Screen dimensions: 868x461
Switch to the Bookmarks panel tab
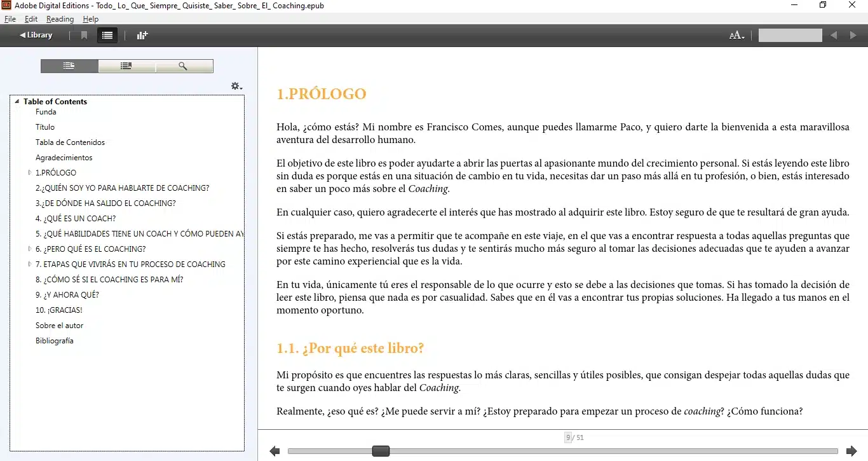click(126, 66)
